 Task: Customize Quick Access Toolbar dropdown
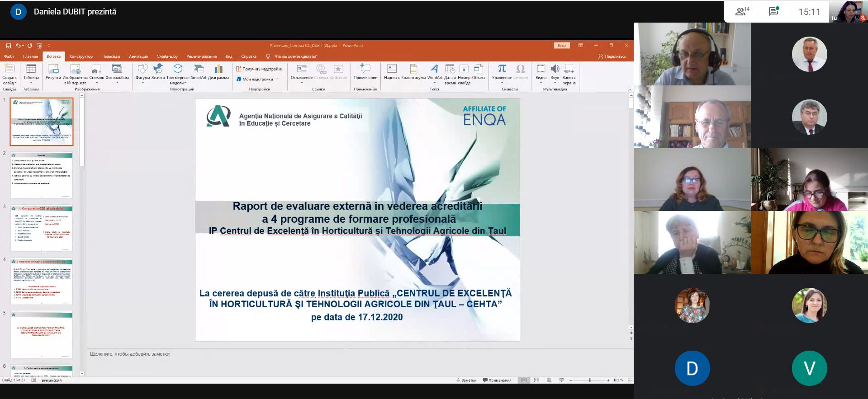tap(49, 46)
